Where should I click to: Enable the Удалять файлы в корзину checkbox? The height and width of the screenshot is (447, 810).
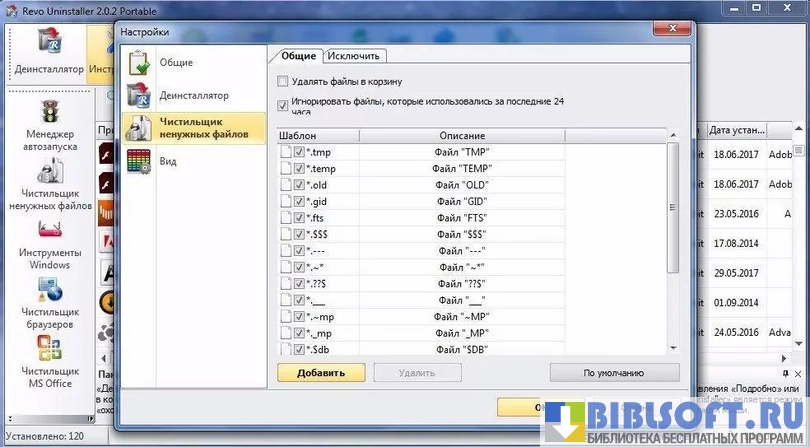coord(284,81)
